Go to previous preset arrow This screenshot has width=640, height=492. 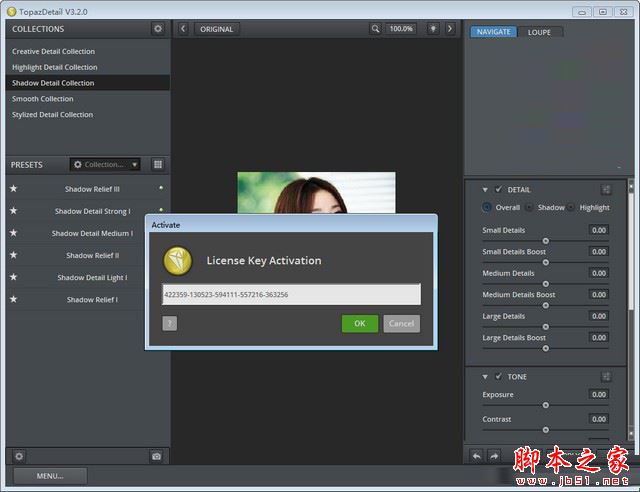coord(183,29)
